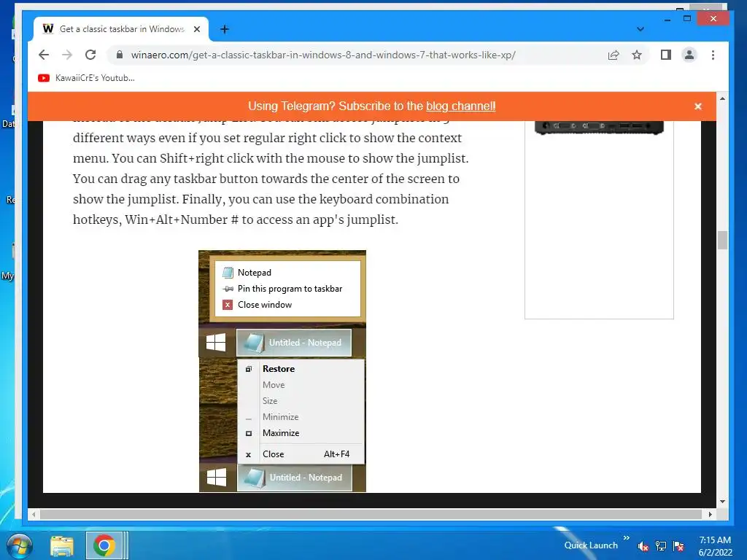Open the Action Center flag icon

coord(678,546)
